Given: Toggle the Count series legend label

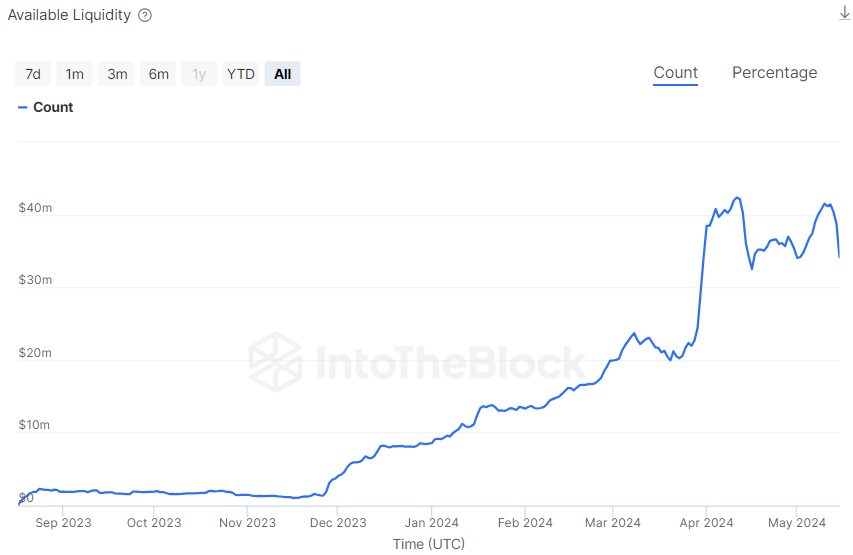Looking at the screenshot, I should click(x=53, y=107).
